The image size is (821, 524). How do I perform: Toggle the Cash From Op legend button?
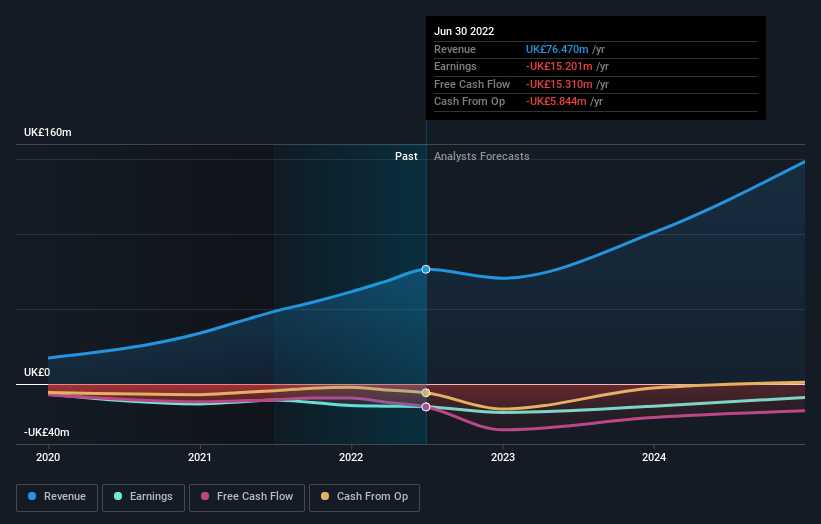[364, 497]
